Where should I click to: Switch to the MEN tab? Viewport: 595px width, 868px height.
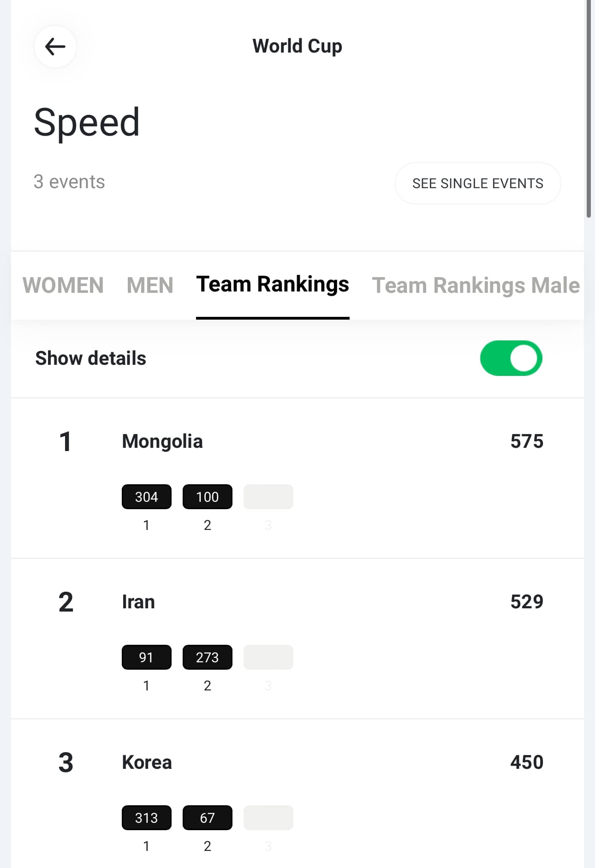(150, 285)
